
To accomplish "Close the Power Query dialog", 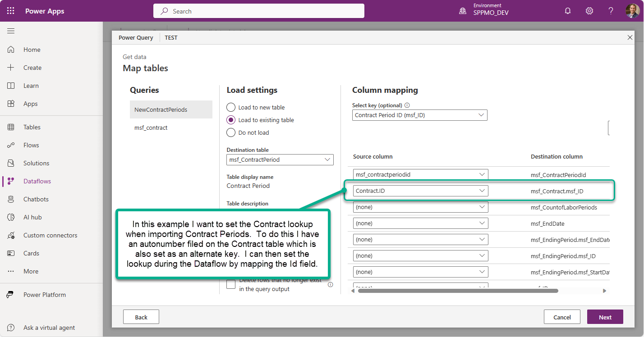I will point(630,37).
